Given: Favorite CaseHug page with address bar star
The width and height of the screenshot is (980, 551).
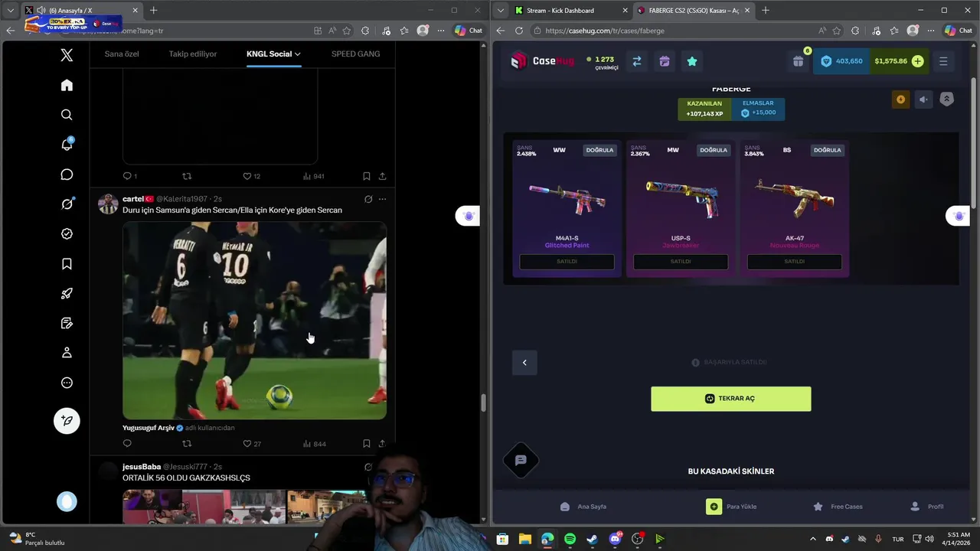Looking at the screenshot, I should pos(837,31).
